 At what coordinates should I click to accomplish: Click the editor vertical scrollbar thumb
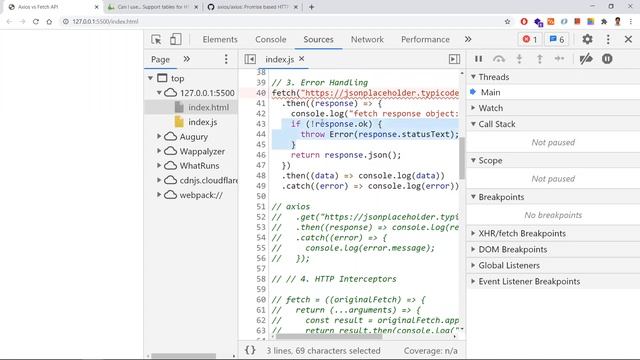click(x=462, y=158)
